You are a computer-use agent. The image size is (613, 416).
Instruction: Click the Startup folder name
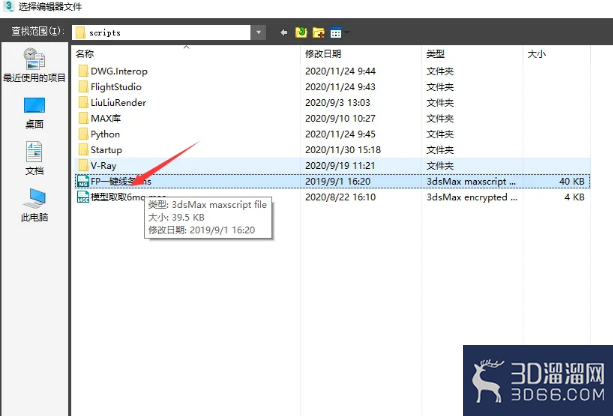coord(106,150)
